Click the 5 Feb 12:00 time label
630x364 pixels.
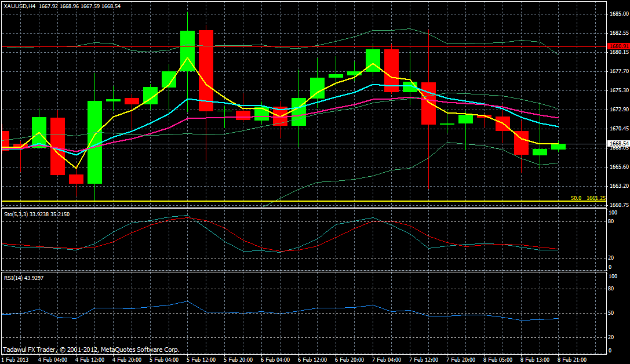pos(201,359)
